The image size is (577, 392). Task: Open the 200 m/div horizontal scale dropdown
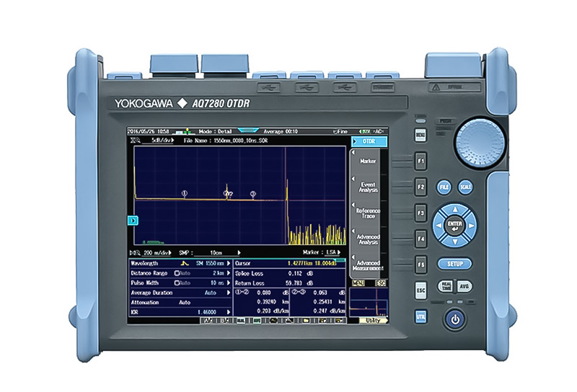coord(157,253)
